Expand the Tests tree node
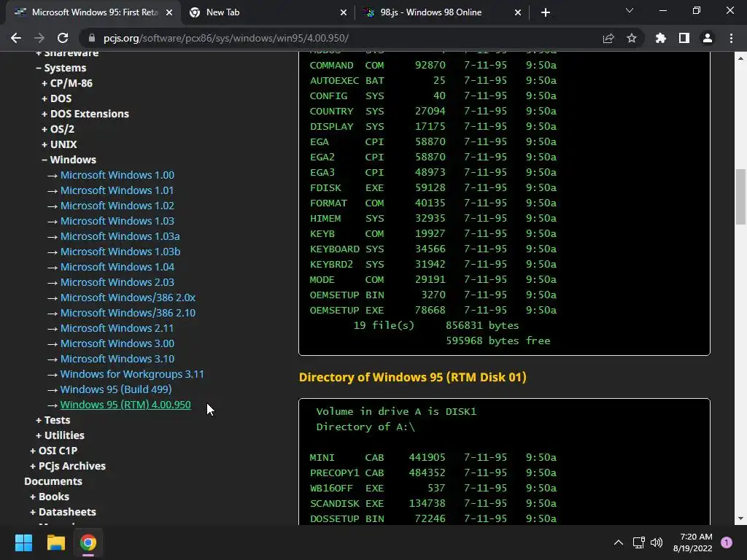 point(53,420)
